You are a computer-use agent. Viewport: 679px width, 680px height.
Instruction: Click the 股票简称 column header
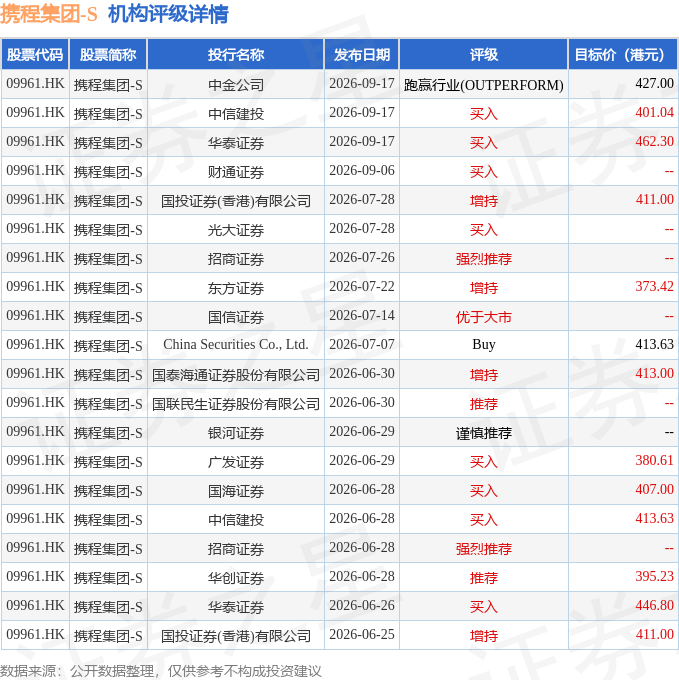pos(108,55)
